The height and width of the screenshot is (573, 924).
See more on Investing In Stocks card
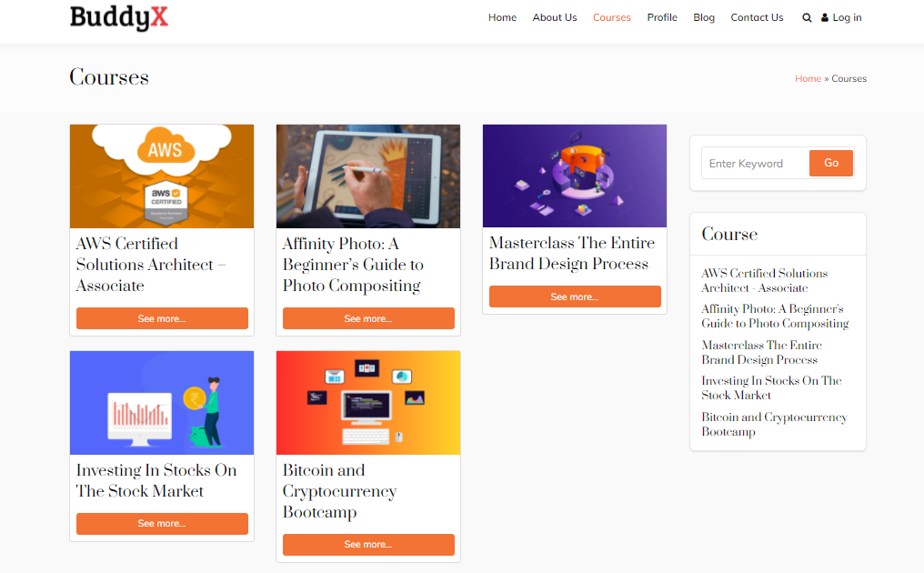pyautogui.click(x=162, y=524)
